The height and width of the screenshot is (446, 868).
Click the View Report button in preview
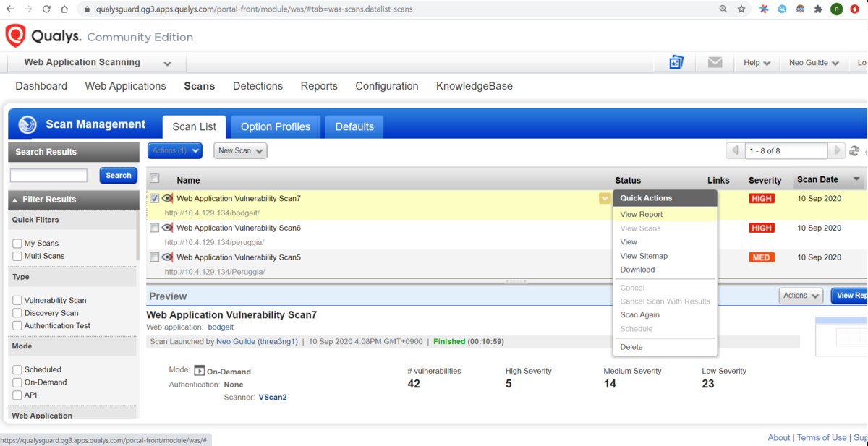[x=849, y=296]
